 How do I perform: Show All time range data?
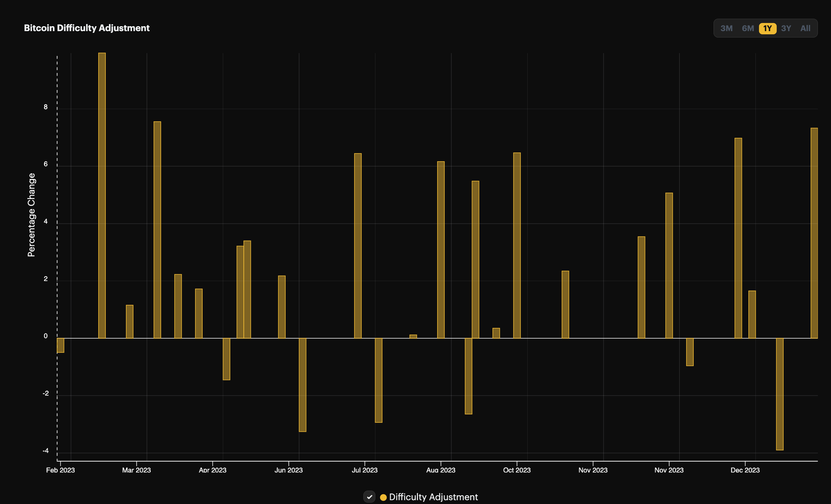[x=805, y=28]
